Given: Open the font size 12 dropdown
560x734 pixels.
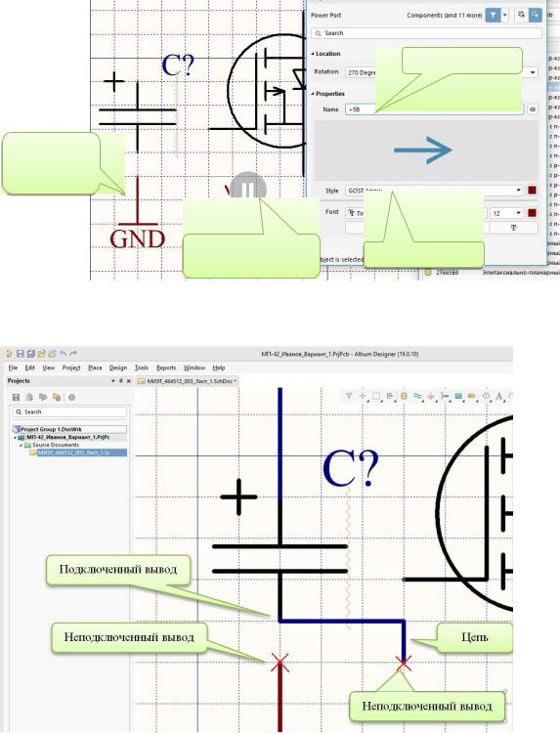Looking at the screenshot, I should tap(518, 213).
